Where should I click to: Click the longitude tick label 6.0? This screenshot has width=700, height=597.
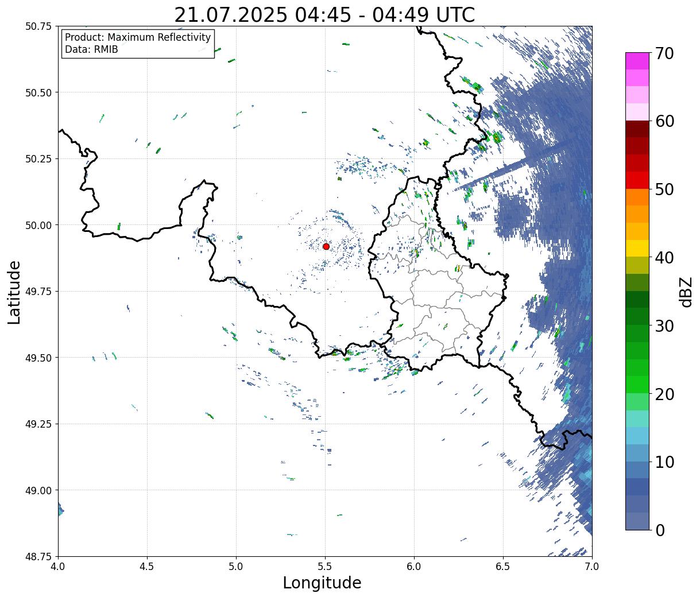pyautogui.click(x=414, y=566)
